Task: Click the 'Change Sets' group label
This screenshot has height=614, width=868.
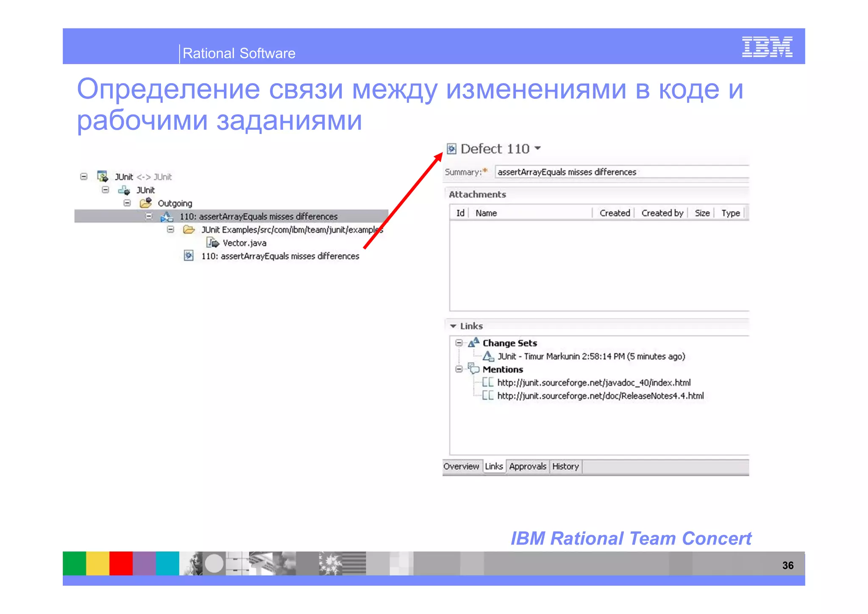Action: coord(509,343)
